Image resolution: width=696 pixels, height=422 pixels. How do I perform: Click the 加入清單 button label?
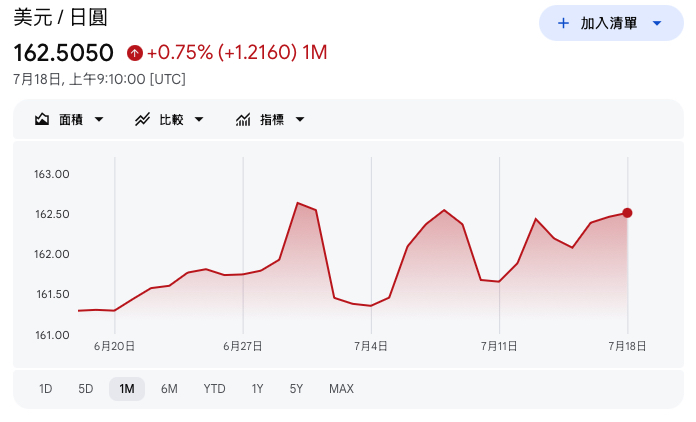click(x=609, y=23)
